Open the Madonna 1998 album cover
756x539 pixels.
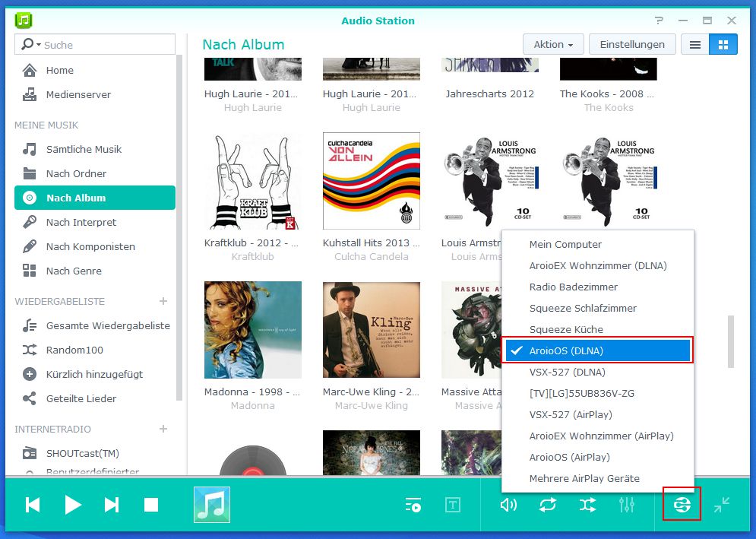point(253,330)
